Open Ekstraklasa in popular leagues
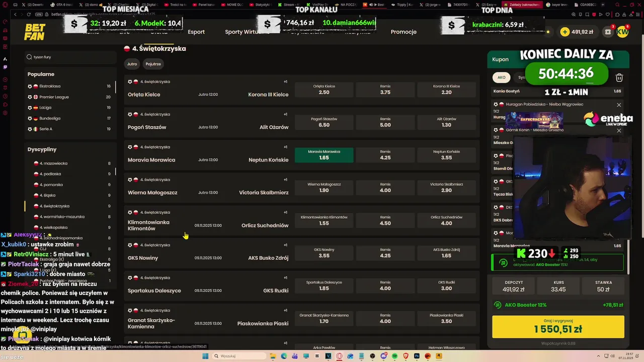 click(70, 86)
